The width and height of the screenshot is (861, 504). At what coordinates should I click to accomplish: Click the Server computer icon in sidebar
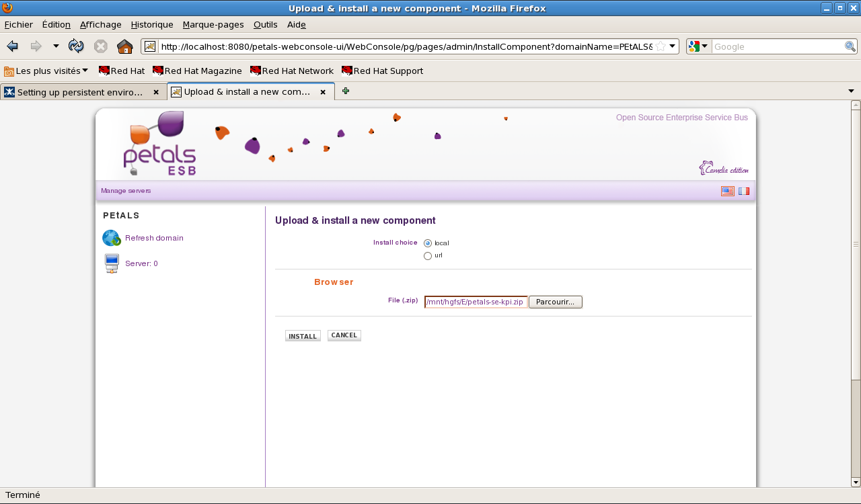pos(112,263)
